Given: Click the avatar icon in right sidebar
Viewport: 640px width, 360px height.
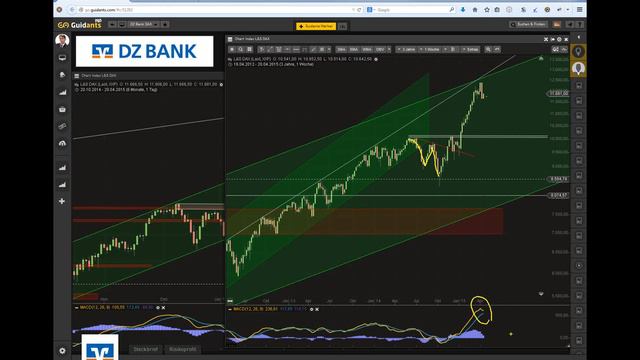Looking at the screenshot, I should pos(578,69).
